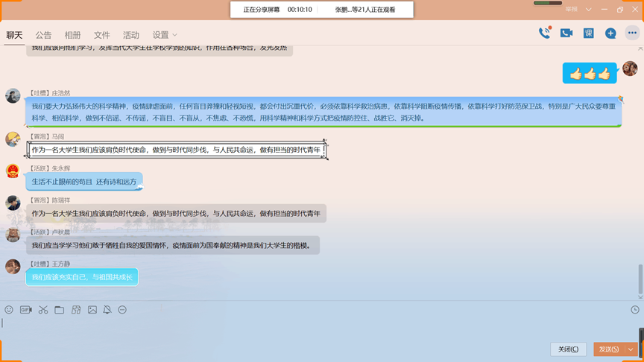Screen dimensions: 644x362
Task: Toggle the bell notification mute icon
Action: point(107,310)
